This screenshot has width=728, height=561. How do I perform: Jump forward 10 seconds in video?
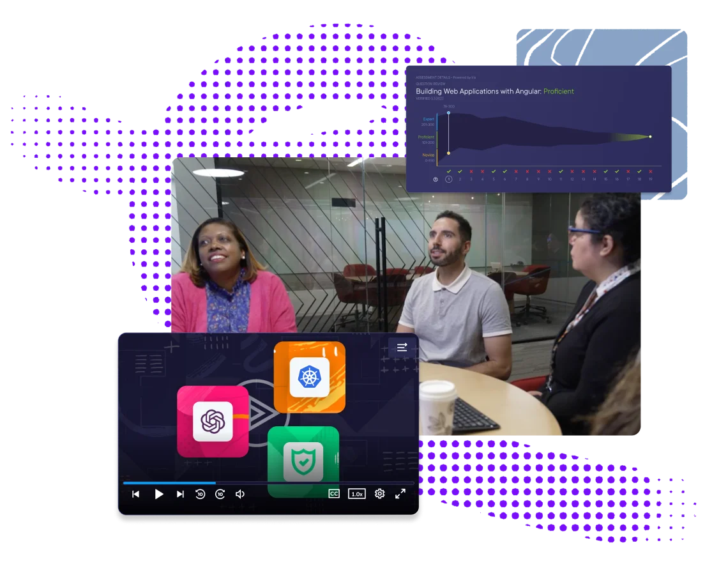pyautogui.click(x=220, y=494)
